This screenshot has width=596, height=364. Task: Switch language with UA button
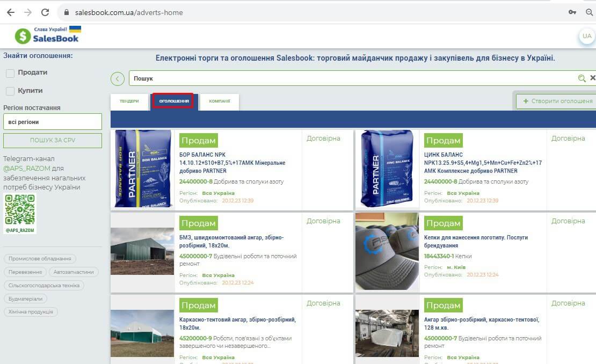tap(587, 36)
